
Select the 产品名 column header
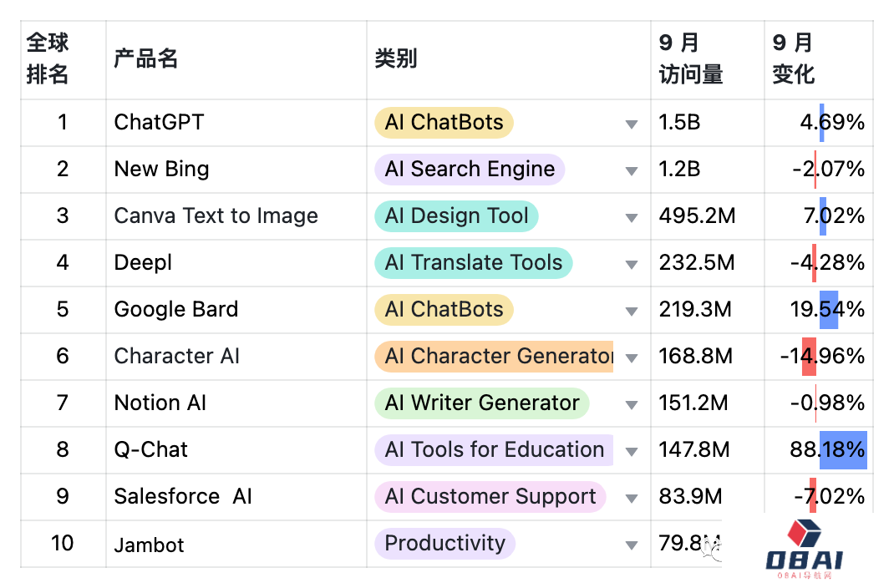pyautogui.click(x=146, y=59)
